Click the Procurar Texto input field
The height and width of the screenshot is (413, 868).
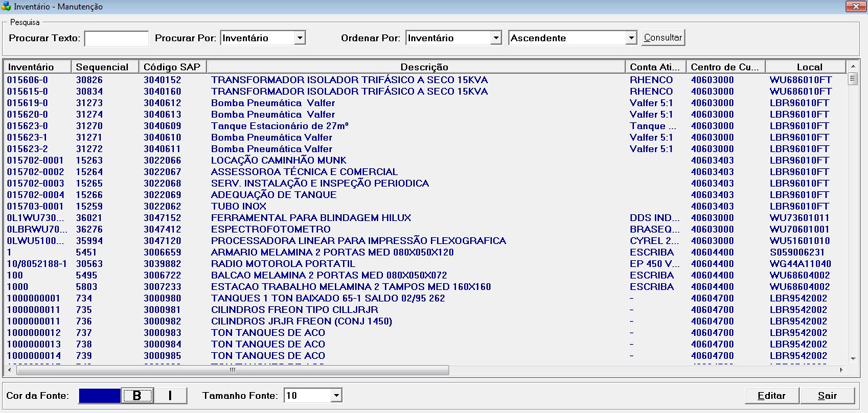click(x=116, y=39)
